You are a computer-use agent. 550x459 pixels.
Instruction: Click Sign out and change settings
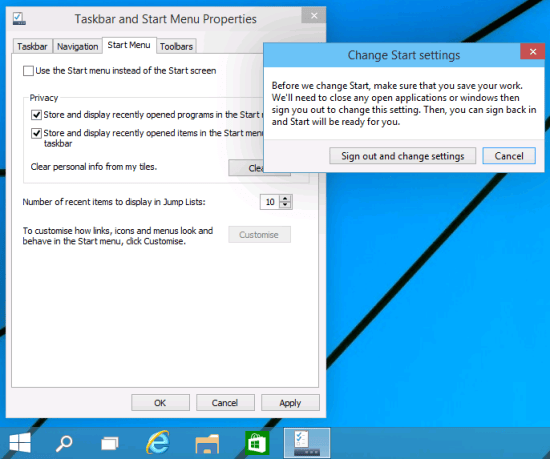pyautogui.click(x=402, y=156)
